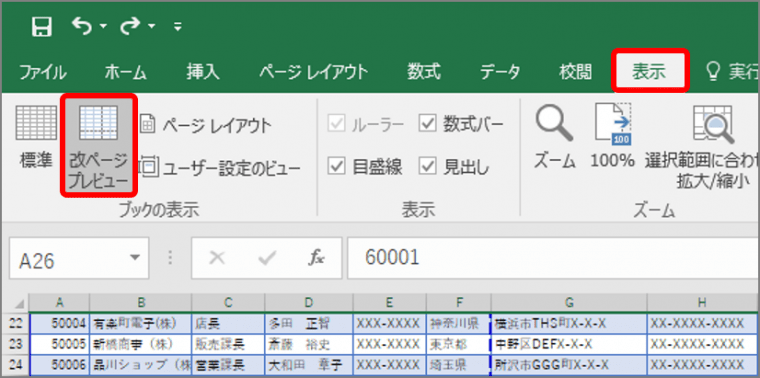Screen dimensions: 760x378
Task: Switch to the データ tab
Action: tap(500, 73)
